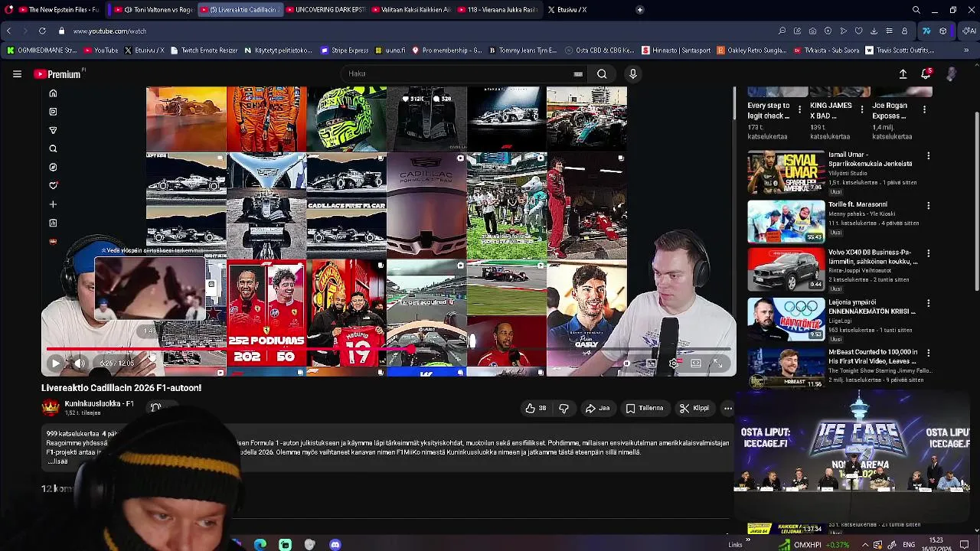This screenshot has height=551, width=980.
Task: Open the YouTube hamburger guide menu
Action: point(17,74)
